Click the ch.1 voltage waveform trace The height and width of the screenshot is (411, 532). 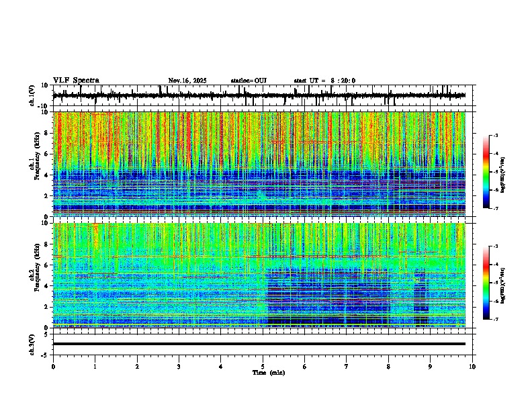259,95
